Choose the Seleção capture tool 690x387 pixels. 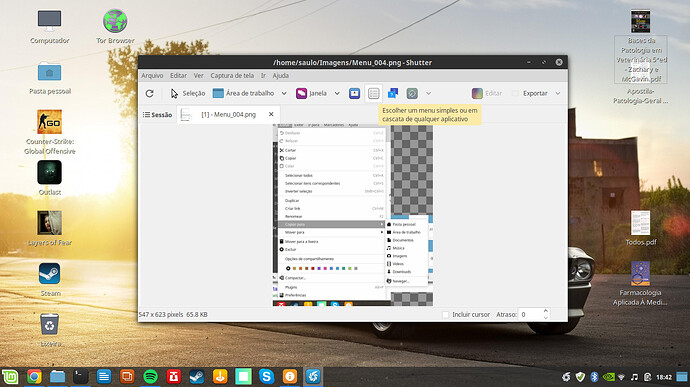click(188, 93)
